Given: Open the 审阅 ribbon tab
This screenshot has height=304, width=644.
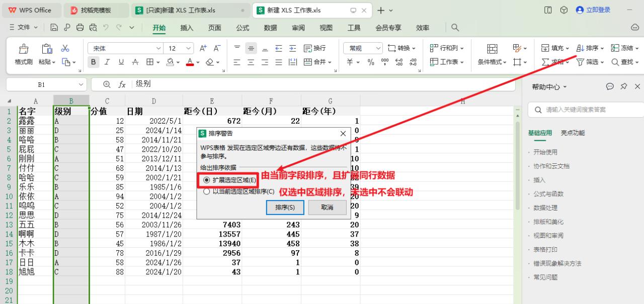Looking at the screenshot, I should 298,28.
